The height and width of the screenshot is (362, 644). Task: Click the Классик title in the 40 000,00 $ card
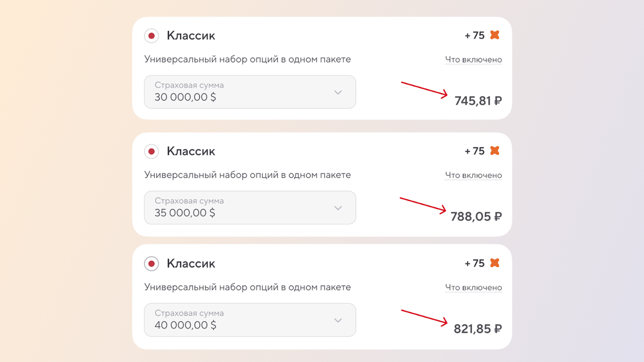point(191,264)
